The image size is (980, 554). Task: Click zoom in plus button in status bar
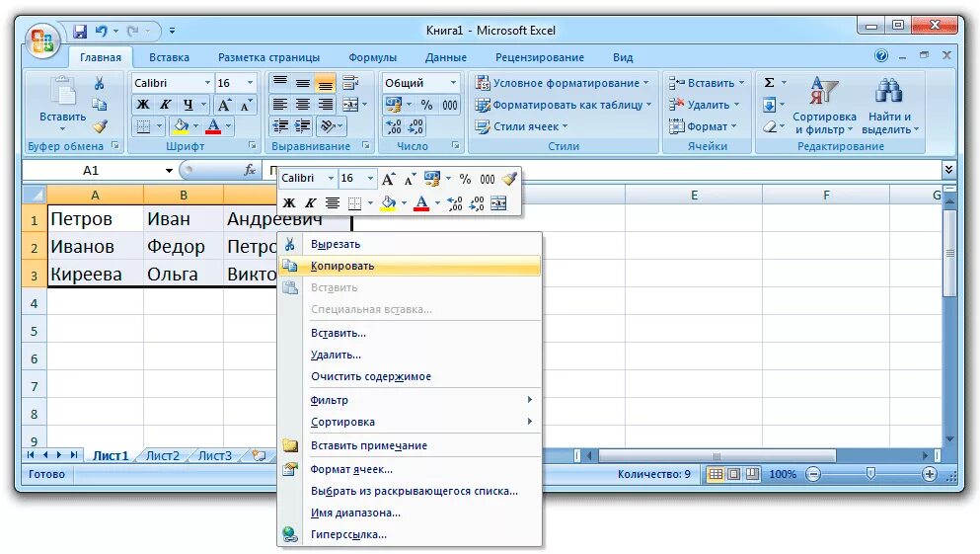(x=930, y=475)
